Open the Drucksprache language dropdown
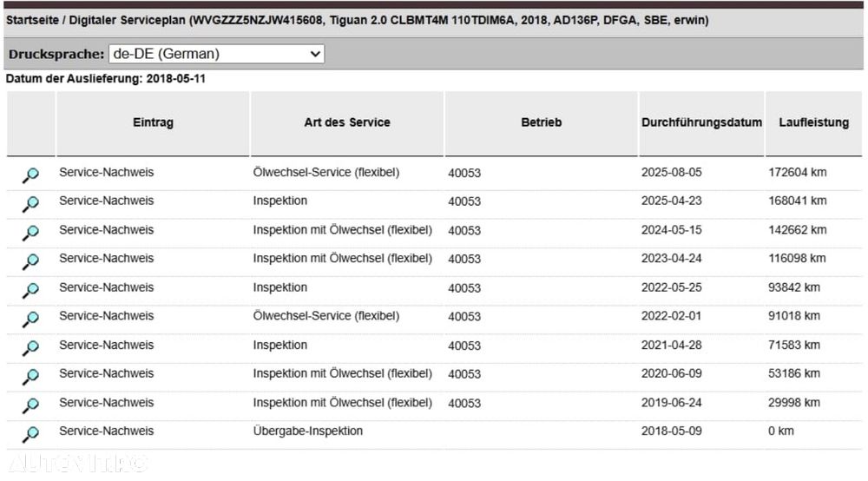Screen dimensions: 868x481 click(x=216, y=54)
